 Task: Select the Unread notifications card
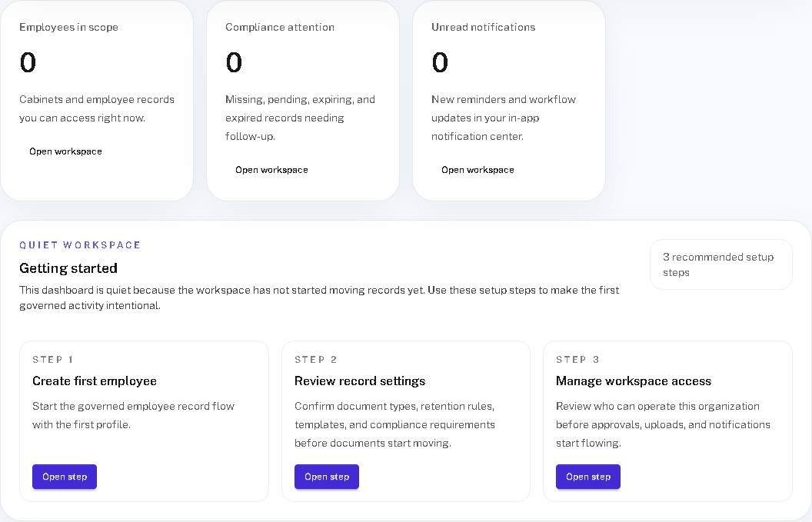[509, 101]
